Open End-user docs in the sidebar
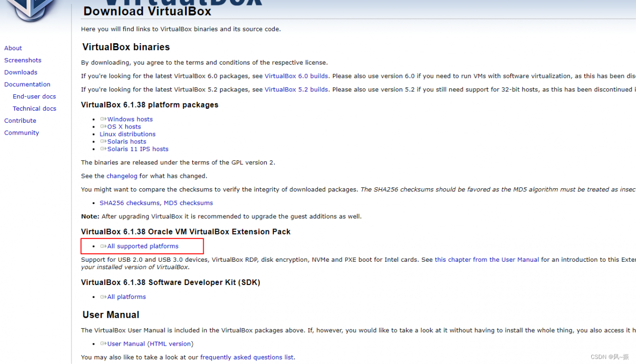636x364 pixels. (34, 96)
